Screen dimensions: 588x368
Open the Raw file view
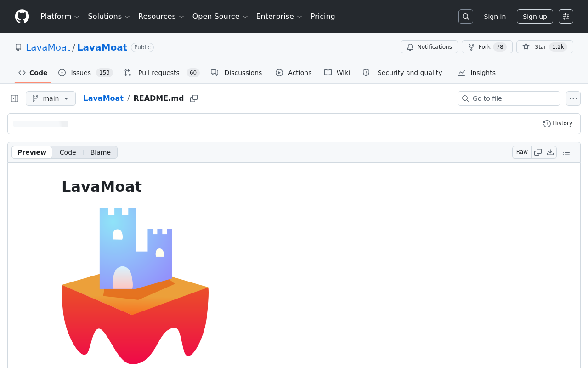pyautogui.click(x=522, y=152)
